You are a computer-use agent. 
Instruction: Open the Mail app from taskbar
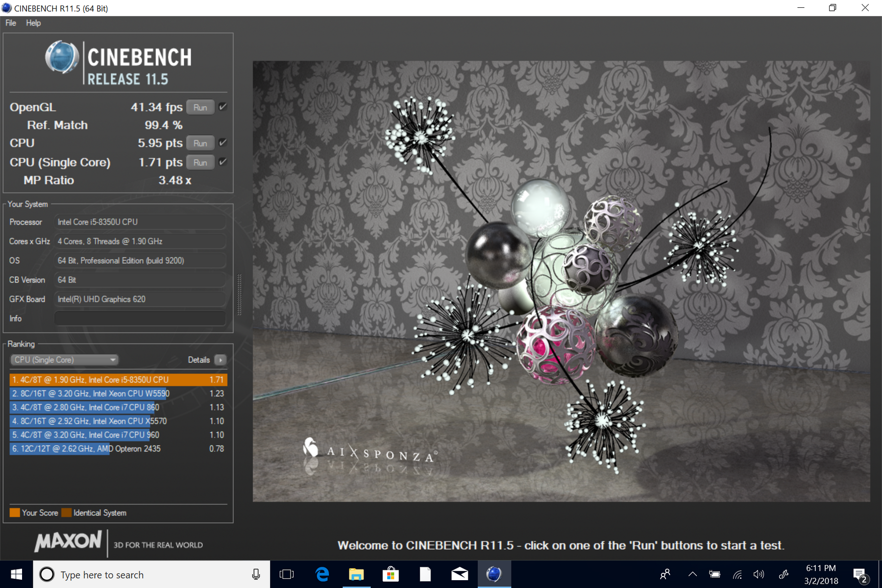(460, 574)
